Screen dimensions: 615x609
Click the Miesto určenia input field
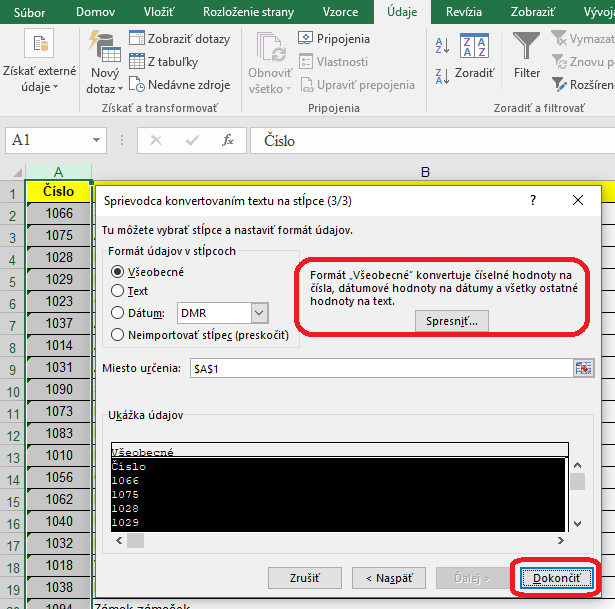pyautogui.click(x=378, y=368)
